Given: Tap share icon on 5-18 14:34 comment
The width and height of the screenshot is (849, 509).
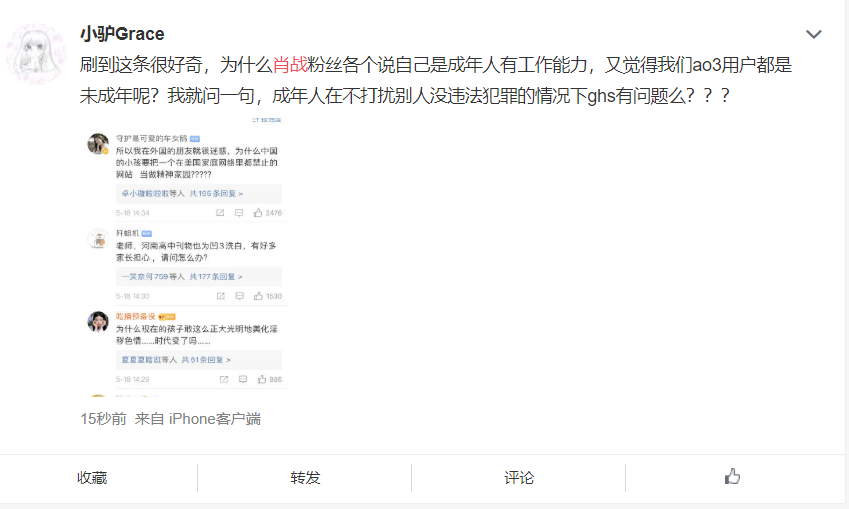Looking at the screenshot, I should [x=220, y=213].
